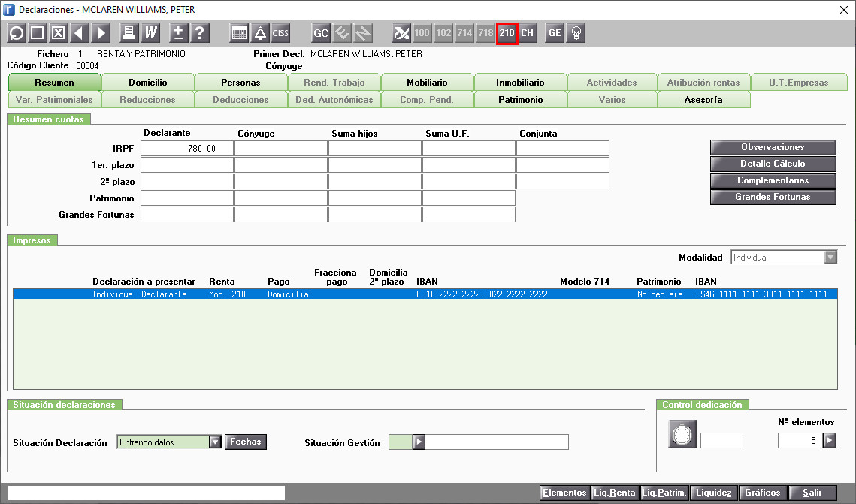Go to the Inmobiliario tab
The width and height of the screenshot is (856, 504).
click(x=520, y=83)
